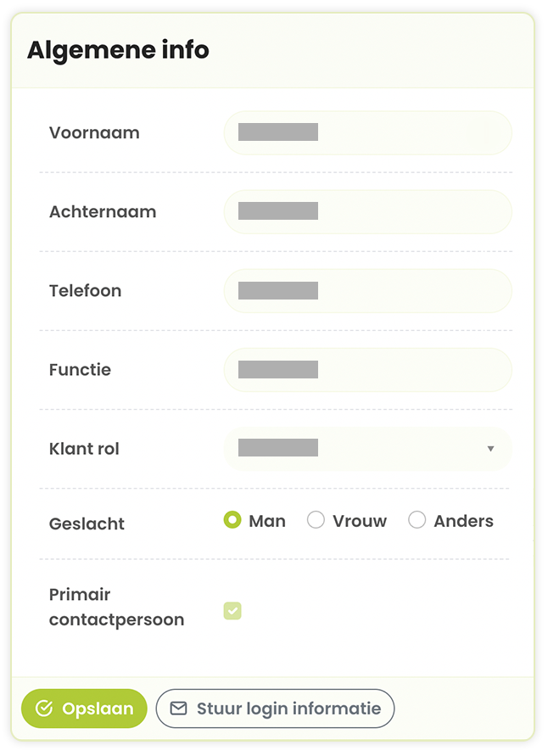Click the checkmark icon on Opslaan

click(44, 708)
